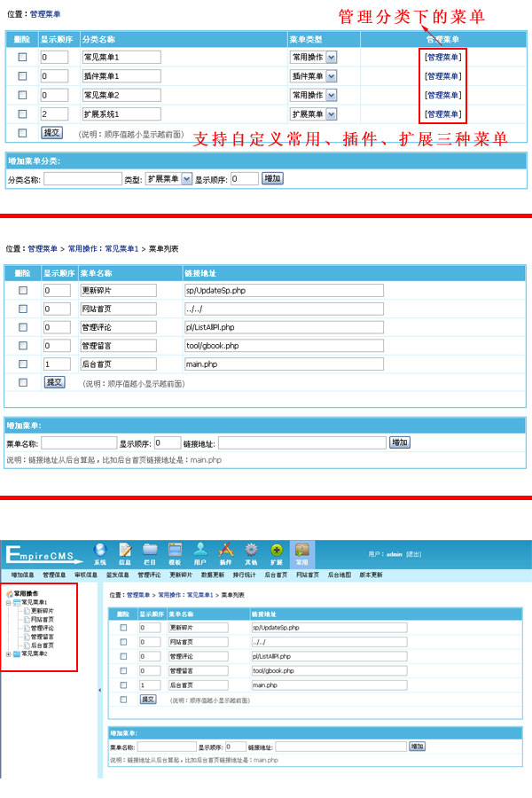532x798 pixels.
Task: Click [管理菜单] link for 常见菜单1 row
Action: pyautogui.click(x=442, y=57)
